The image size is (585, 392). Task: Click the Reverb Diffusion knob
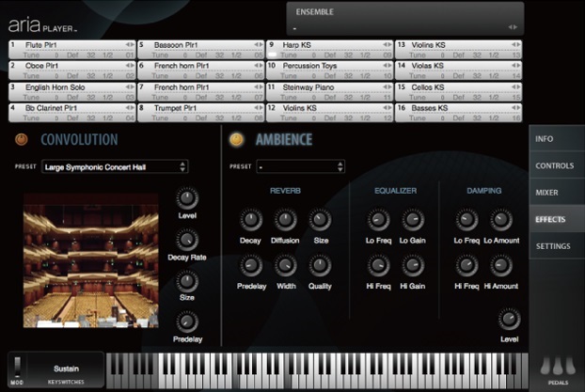coord(285,220)
